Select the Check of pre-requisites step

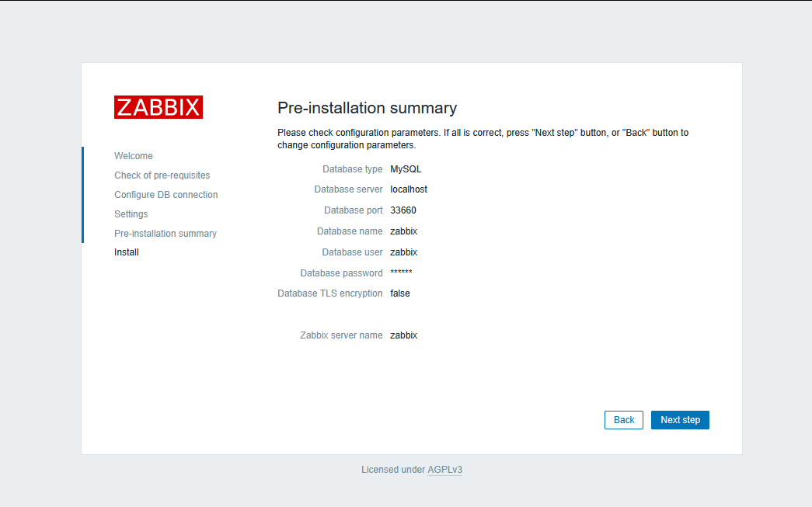click(162, 175)
